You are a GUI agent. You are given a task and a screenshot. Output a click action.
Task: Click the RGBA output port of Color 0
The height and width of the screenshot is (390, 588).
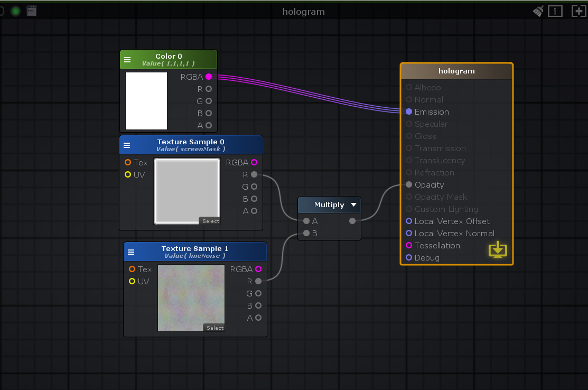pyautogui.click(x=209, y=77)
